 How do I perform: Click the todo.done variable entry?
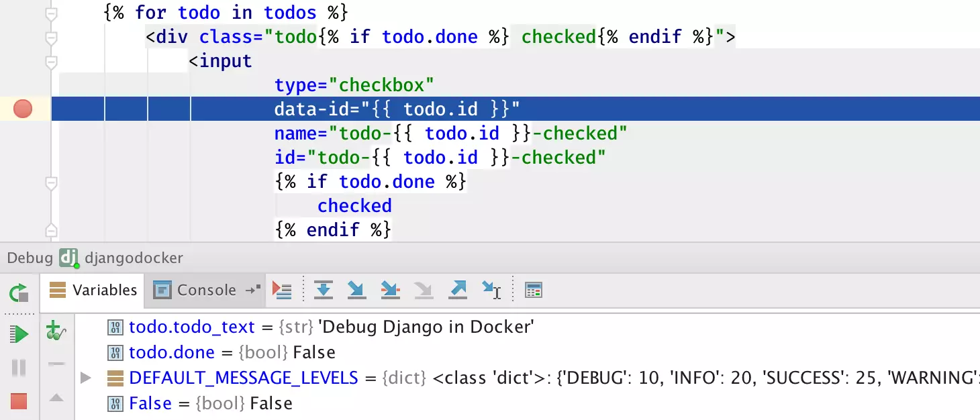click(x=172, y=352)
